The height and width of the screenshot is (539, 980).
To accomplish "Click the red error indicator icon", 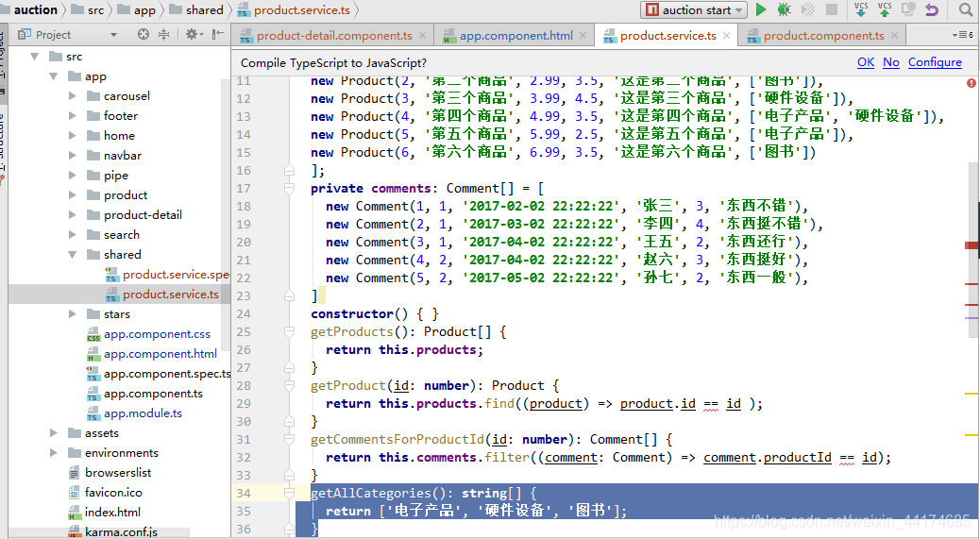I will click(971, 82).
